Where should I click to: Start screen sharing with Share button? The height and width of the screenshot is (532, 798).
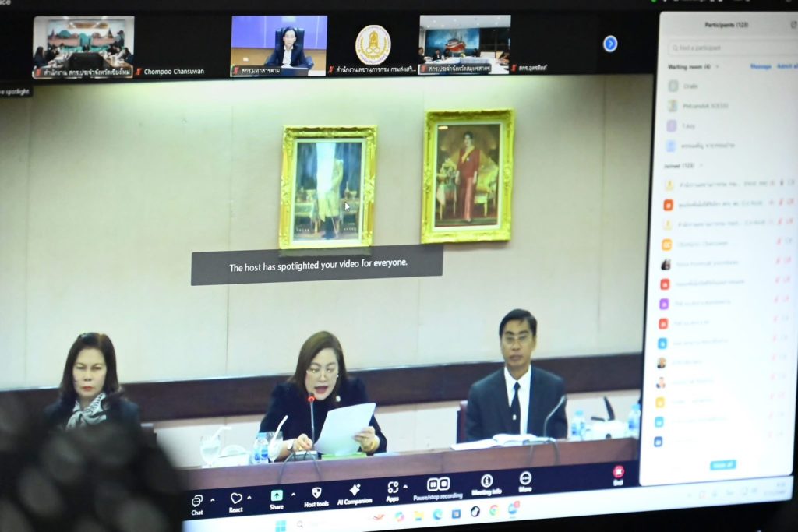277,496
